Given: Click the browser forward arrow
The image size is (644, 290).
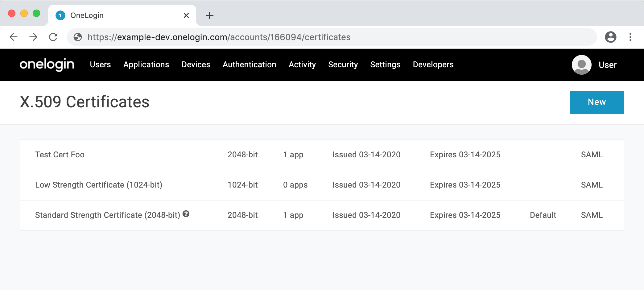Looking at the screenshot, I should [33, 37].
